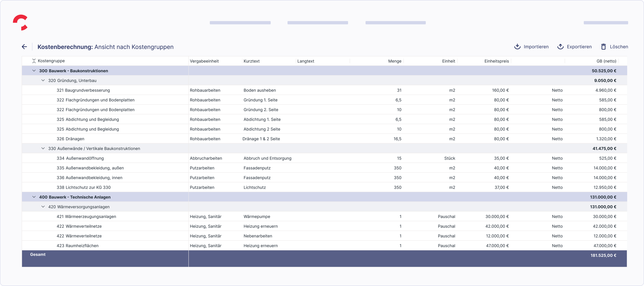
Task: Click the Vergabeeinheit column header
Action: tap(204, 61)
